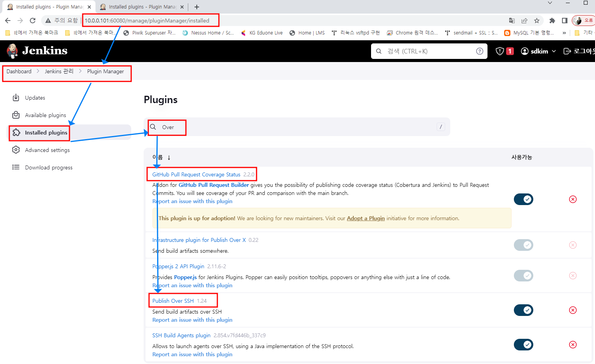Open the tab search dropdown arrow
This screenshot has width=595, height=364.
point(550,3)
